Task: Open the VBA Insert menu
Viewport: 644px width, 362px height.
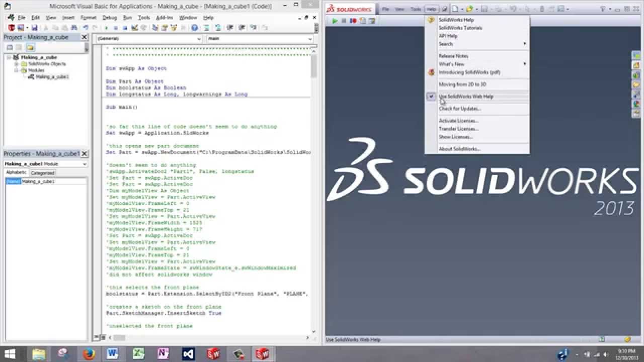Action: [68, 18]
